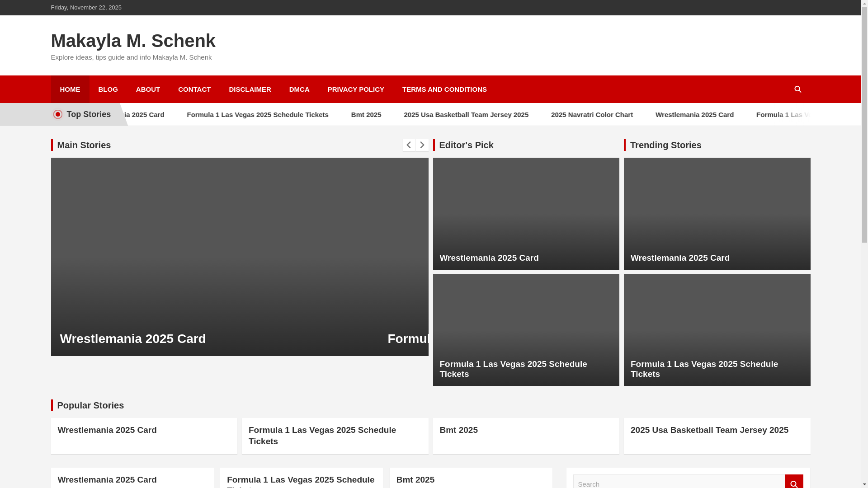Click the Editor's Pick section heading
868x488 pixels.
point(466,145)
